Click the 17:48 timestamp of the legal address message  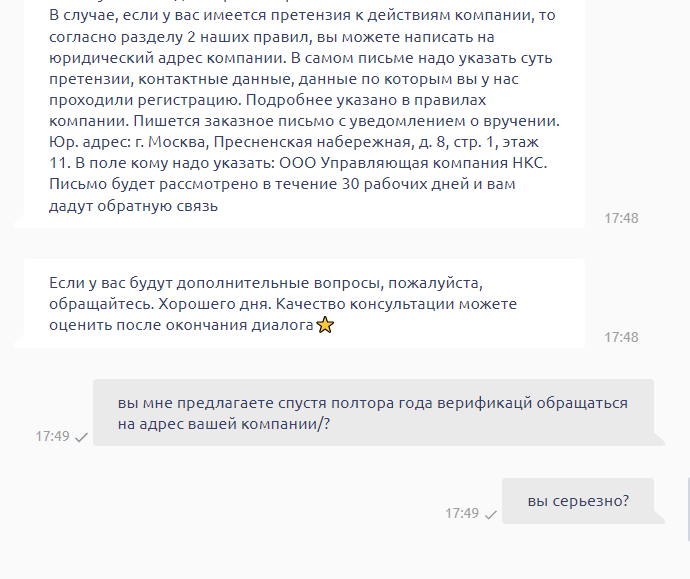click(x=621, y=218)
